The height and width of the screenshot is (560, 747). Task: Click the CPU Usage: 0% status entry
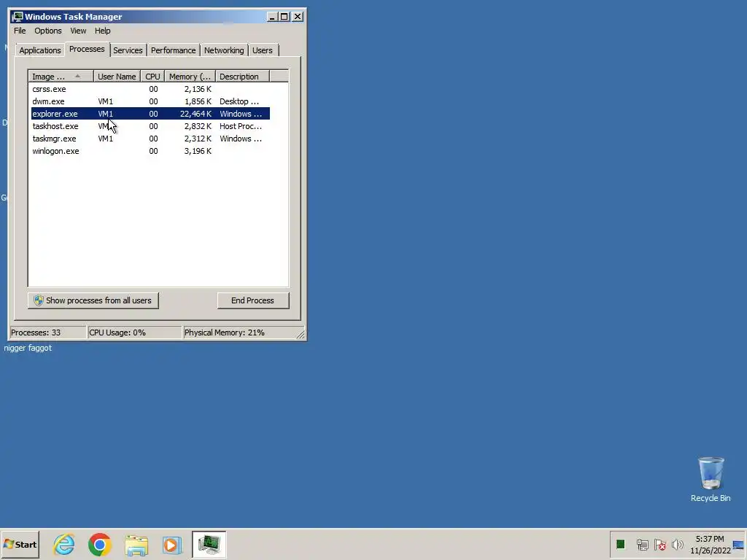pos(134,332)
